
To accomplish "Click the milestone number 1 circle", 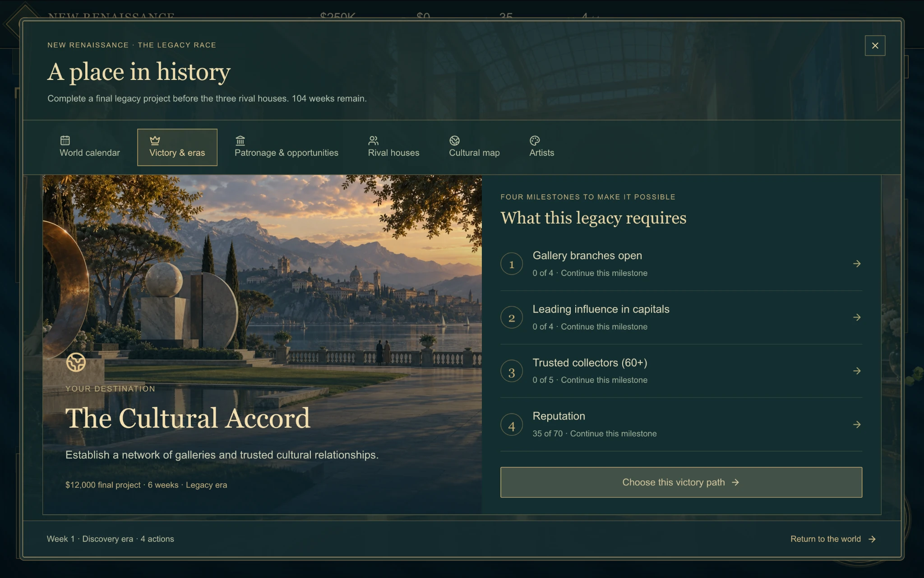I will tap(512, 264).
